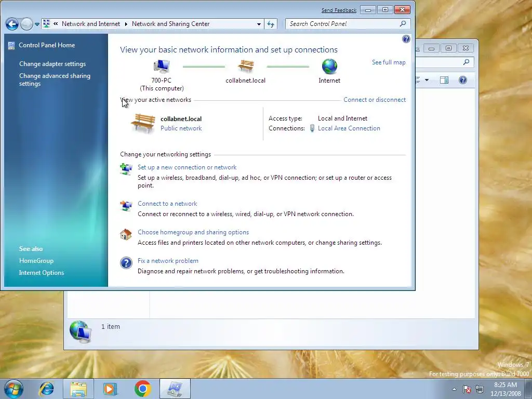Click the Refresh button beside address bar
This screenshot has width=532, height=399.
tap(271, 24)
